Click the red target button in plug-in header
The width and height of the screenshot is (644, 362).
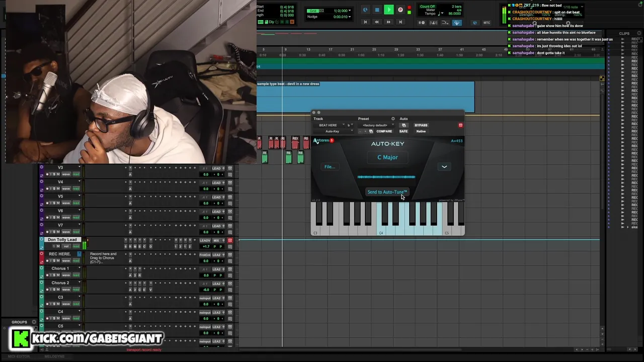pyautogui.click(x=460, y=125)
